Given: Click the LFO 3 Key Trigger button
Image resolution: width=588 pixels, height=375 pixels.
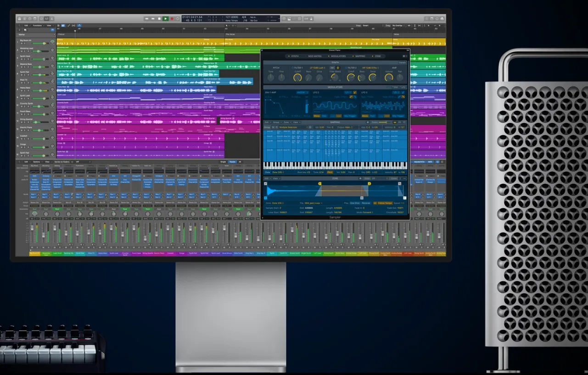Looking at the screenshot, I should (x=398, y=116).
